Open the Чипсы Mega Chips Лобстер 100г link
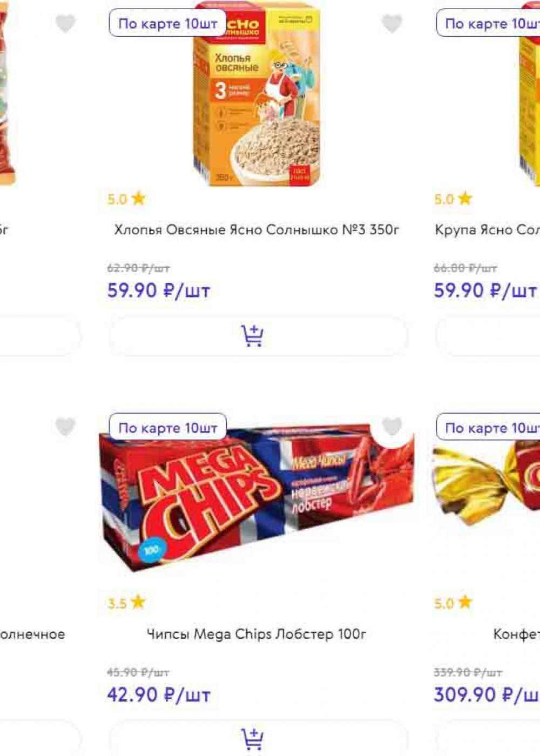Screen dimensions: 540x756 tap(256, 634)
